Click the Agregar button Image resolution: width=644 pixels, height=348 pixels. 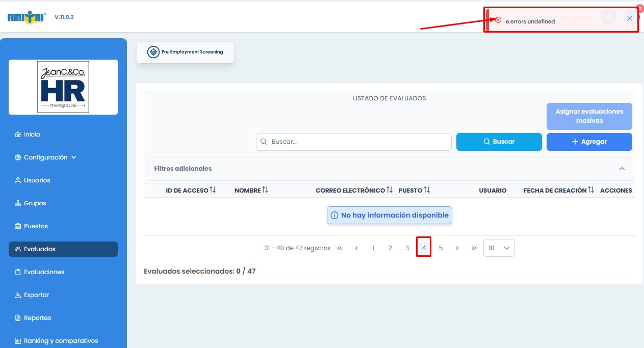coord(589,142)
